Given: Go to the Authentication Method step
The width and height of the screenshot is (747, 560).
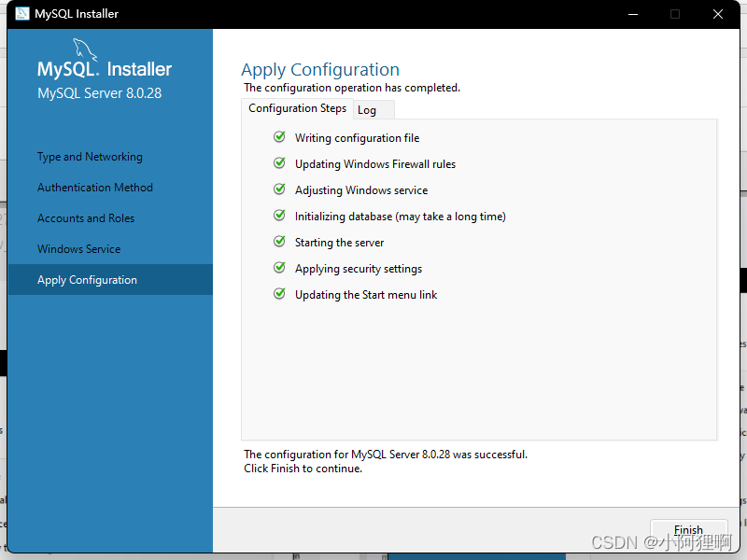Looking at the screenshot, I should tap(95, 188).
